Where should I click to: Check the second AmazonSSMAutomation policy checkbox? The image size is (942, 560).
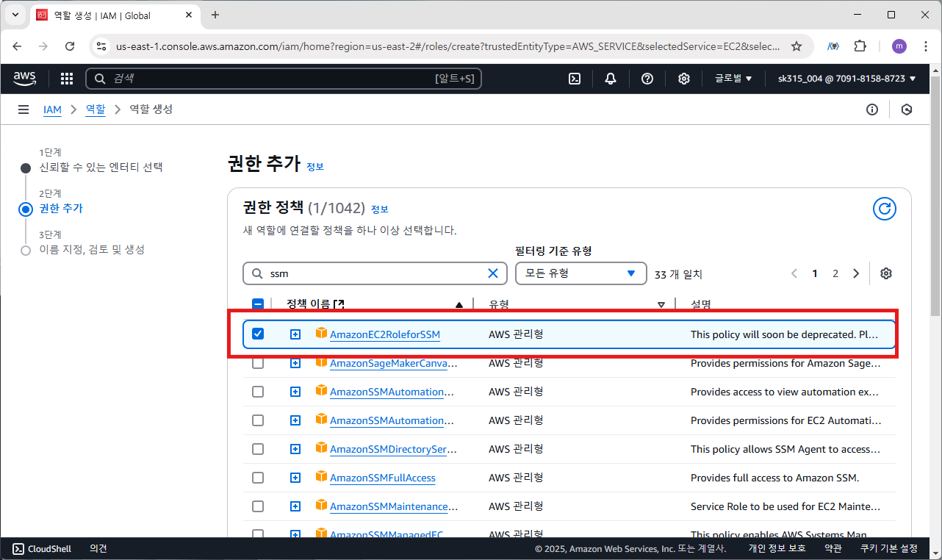pyautogui.click(x=258, y=420)
